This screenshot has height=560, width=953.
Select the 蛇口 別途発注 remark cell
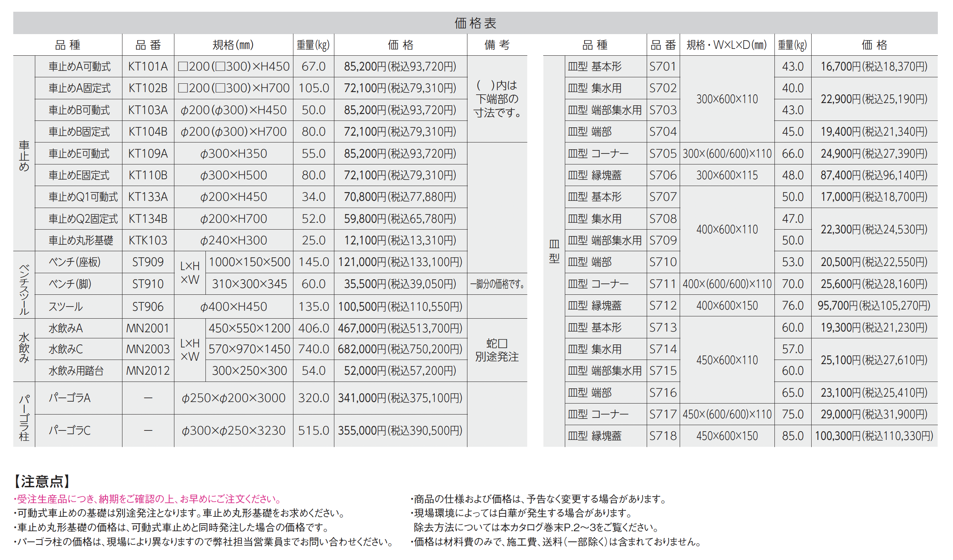pos(497,350)
